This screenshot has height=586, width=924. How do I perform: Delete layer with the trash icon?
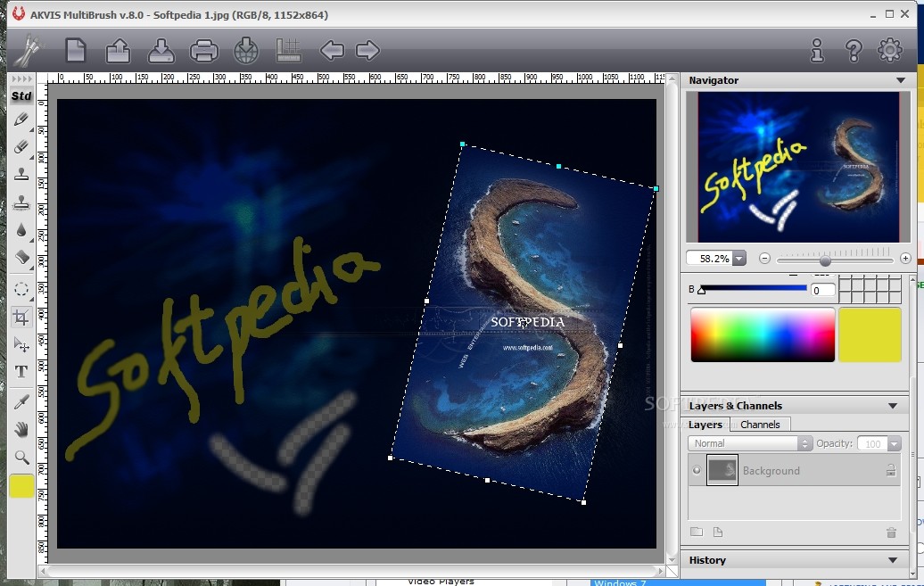(891, 532)
